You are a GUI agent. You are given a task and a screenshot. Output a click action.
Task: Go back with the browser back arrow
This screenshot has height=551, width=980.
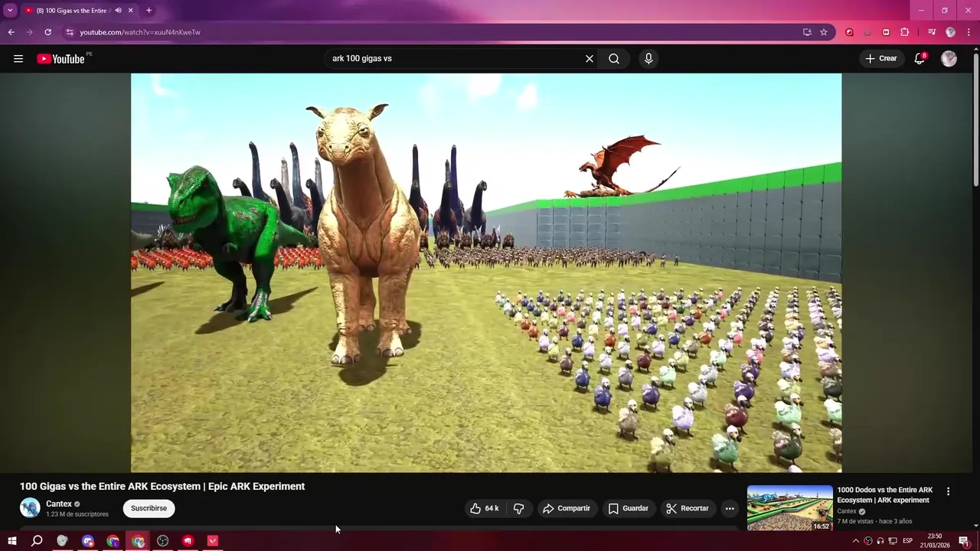[x=11, y=32]
